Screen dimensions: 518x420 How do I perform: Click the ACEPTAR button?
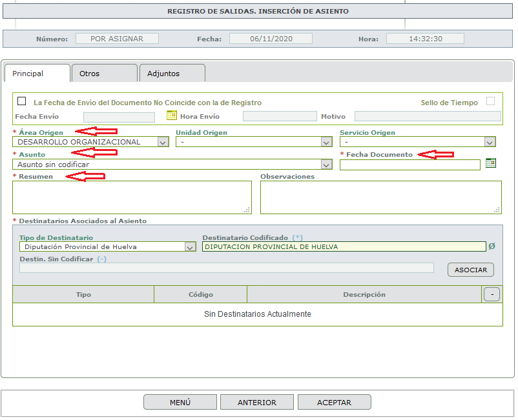(335, 402)
